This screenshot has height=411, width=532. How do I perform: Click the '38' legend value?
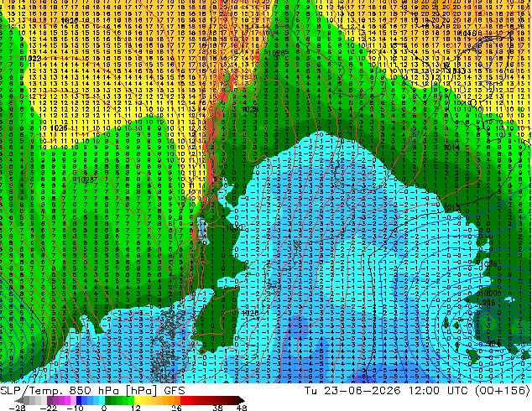(x=217, y=408)
